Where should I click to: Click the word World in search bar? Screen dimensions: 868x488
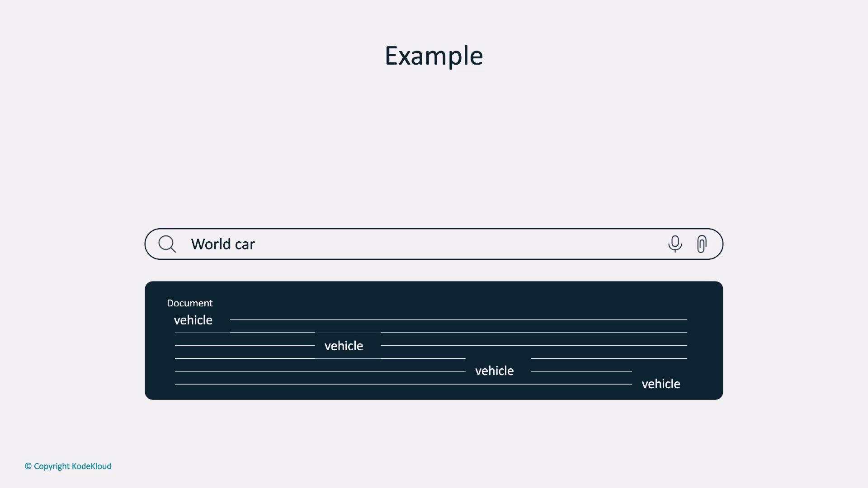coord(211,244)
